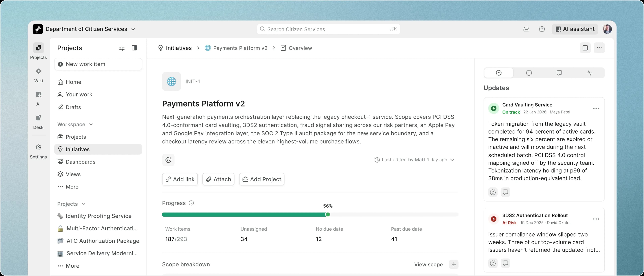Open the page more options ellipsis
The image size is (644, 276).
pos(599,48)
